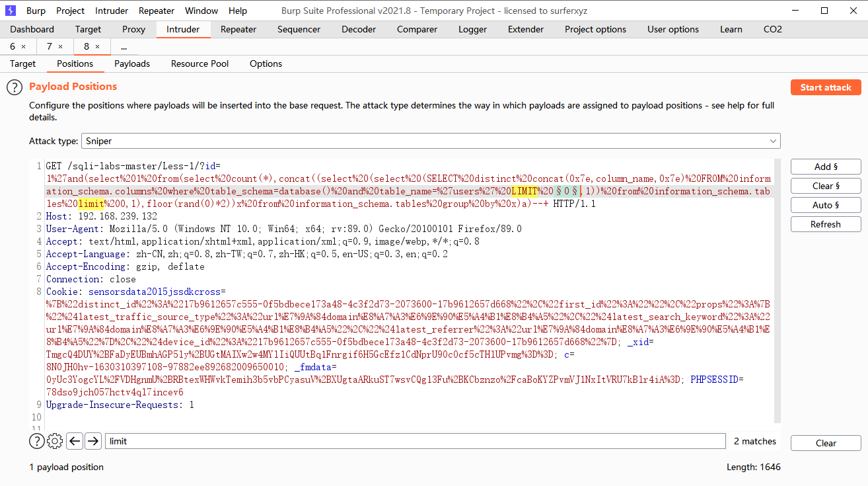Open the Help menu

238,11
